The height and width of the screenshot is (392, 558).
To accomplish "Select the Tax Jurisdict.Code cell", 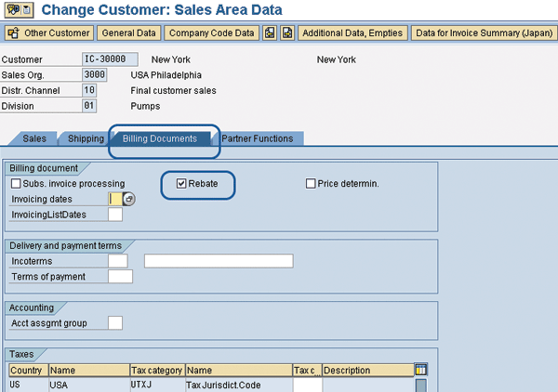I will click(x=239, y=385).
